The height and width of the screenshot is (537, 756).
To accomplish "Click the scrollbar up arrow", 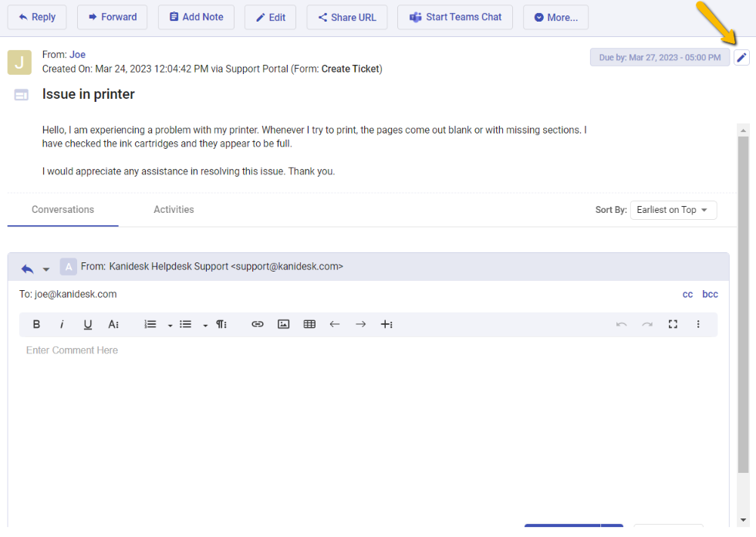I will point(743,130).
